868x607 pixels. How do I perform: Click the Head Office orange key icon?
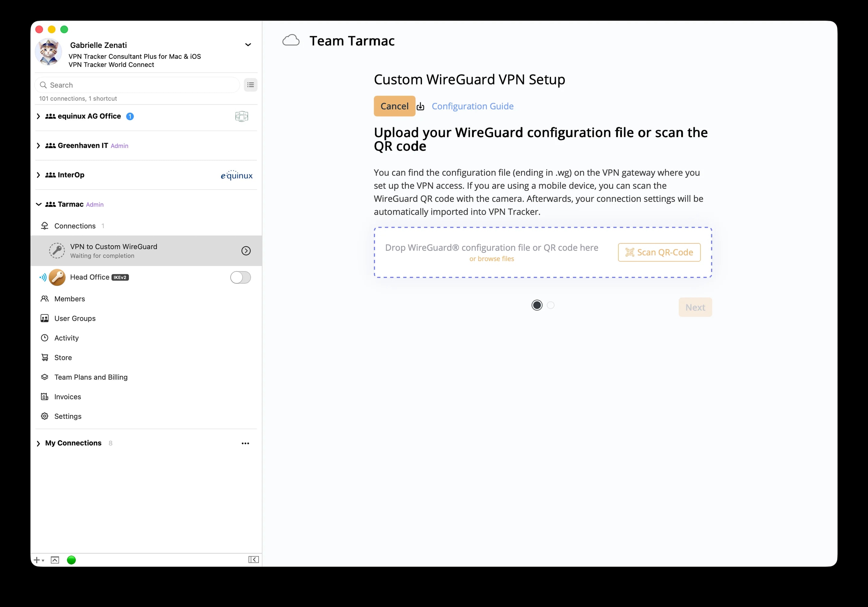click(57, 277)
